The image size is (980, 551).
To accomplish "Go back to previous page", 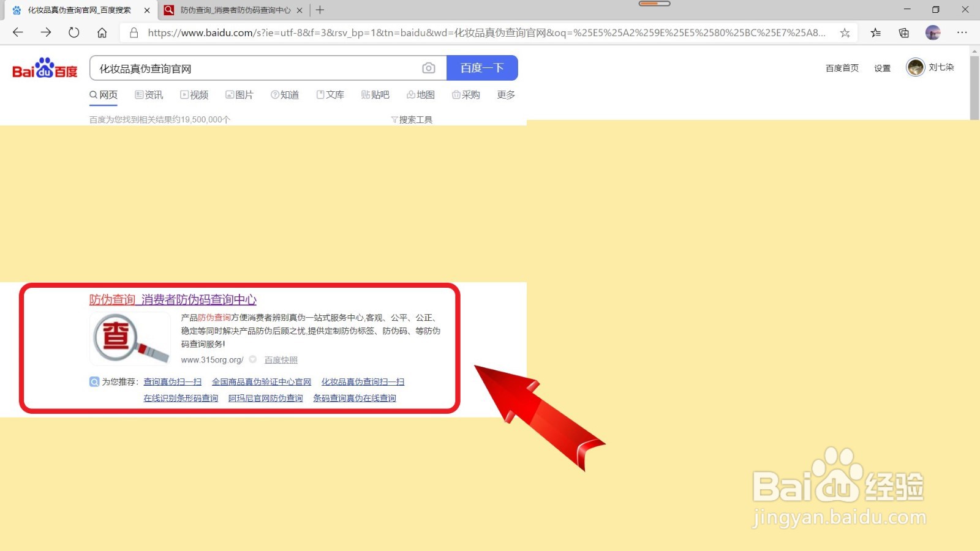I will [x=18, y=32].
